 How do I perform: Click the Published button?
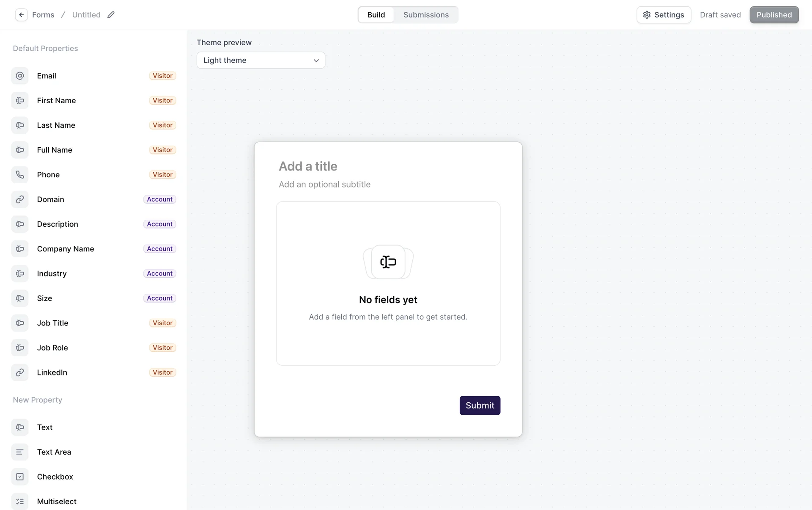774,15
